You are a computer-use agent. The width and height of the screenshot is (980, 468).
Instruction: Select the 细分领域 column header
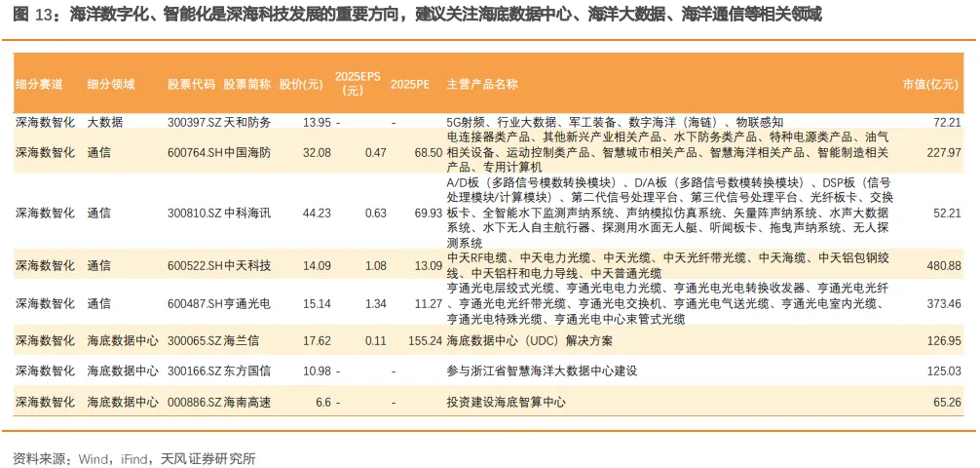pyautogui.click(x=111, y=85)
